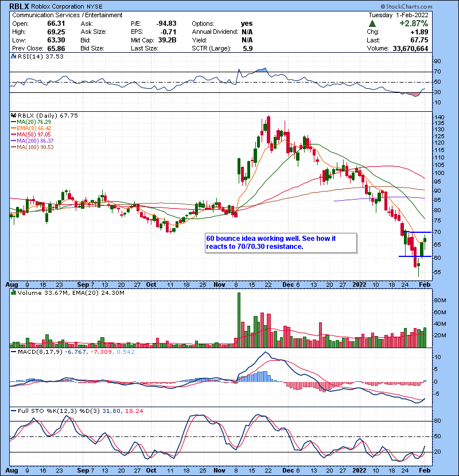This screenshot has width=459, height=476.
Task: Click the StockCharts.com copyright text
Action: coord(406,6)
